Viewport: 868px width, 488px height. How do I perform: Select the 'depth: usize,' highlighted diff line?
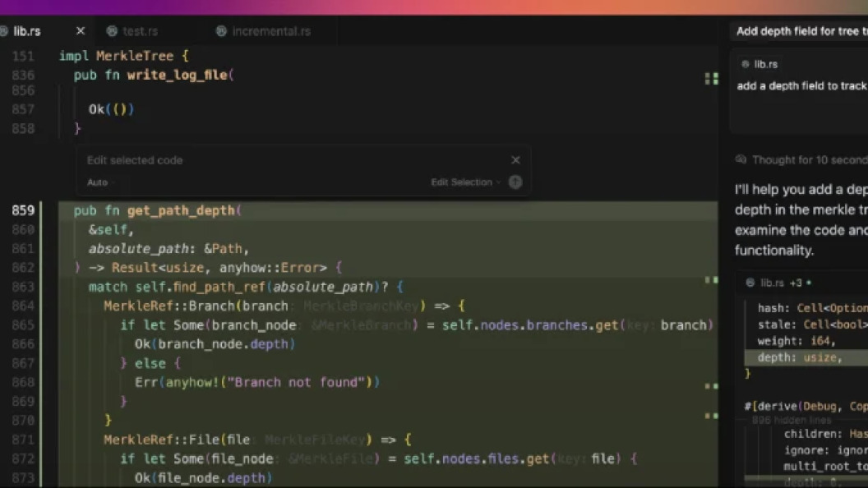pos(806,357)
